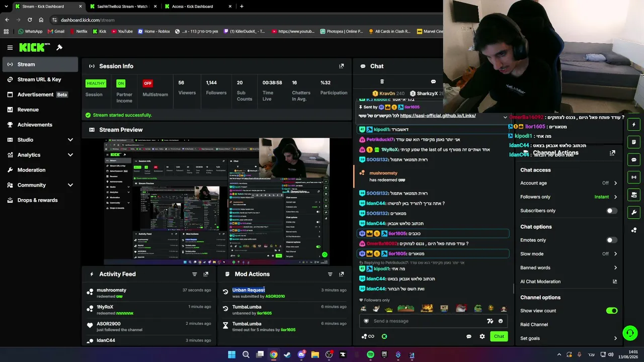
Task: Open the green support headset button
Action: [x=630, y=333]
